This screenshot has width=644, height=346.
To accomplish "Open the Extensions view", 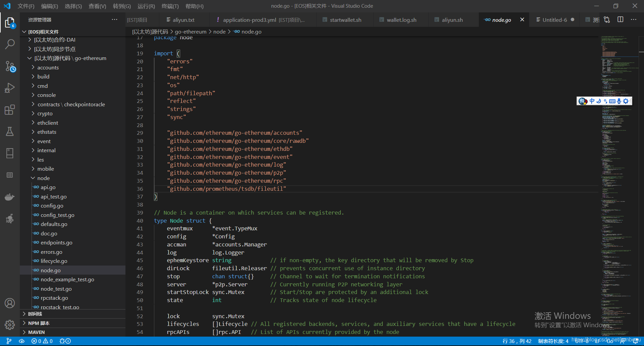I will (x=10, y=110).
